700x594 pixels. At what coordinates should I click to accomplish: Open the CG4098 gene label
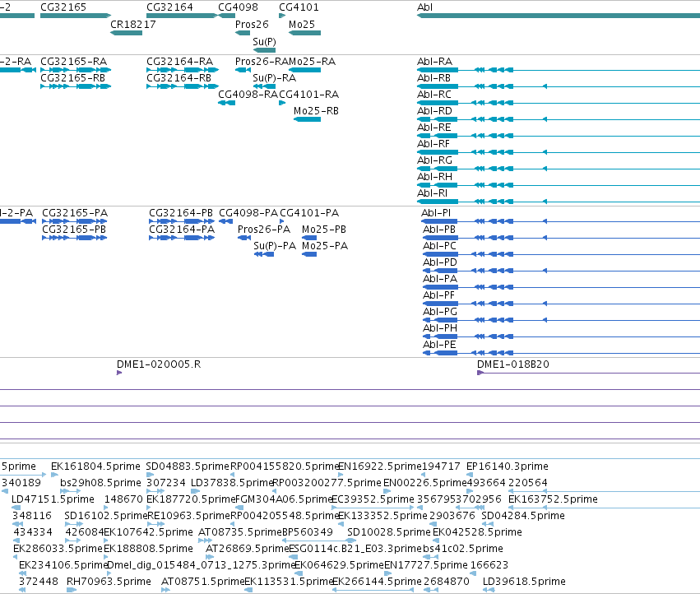pos(238,7)
